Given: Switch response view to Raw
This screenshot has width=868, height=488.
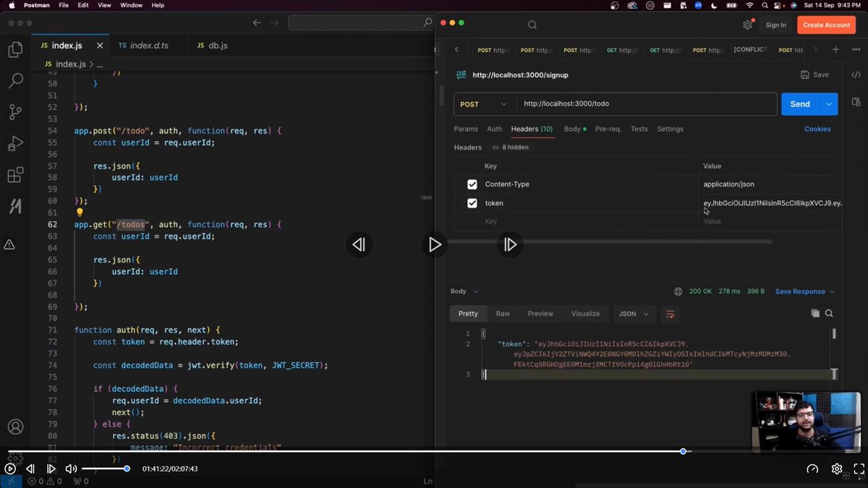Looking at the screenshot, I should [x=503, y=314].
